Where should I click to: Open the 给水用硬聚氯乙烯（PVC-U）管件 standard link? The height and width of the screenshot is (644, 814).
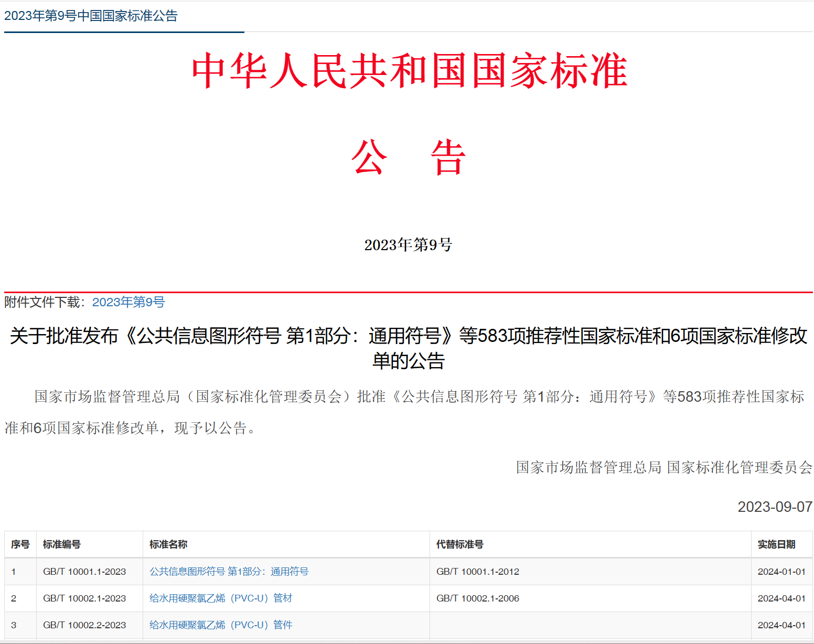221,625
